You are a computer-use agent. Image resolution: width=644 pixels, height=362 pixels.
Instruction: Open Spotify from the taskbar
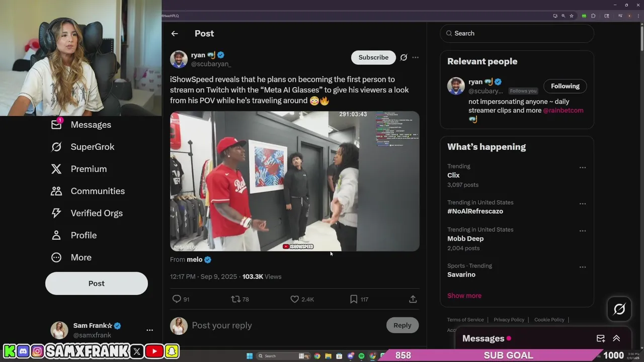361,356
